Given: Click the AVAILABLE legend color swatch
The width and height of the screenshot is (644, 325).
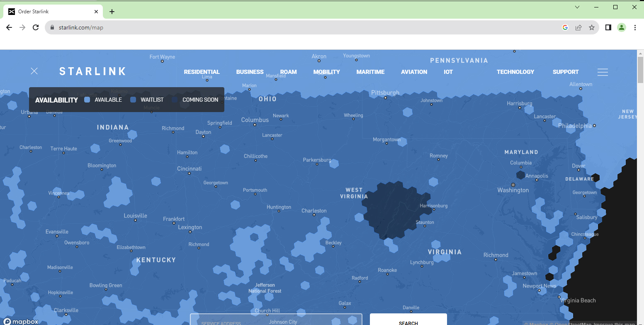Looking at the screenshot, I should pyautogui.click(x=87, y=100).
